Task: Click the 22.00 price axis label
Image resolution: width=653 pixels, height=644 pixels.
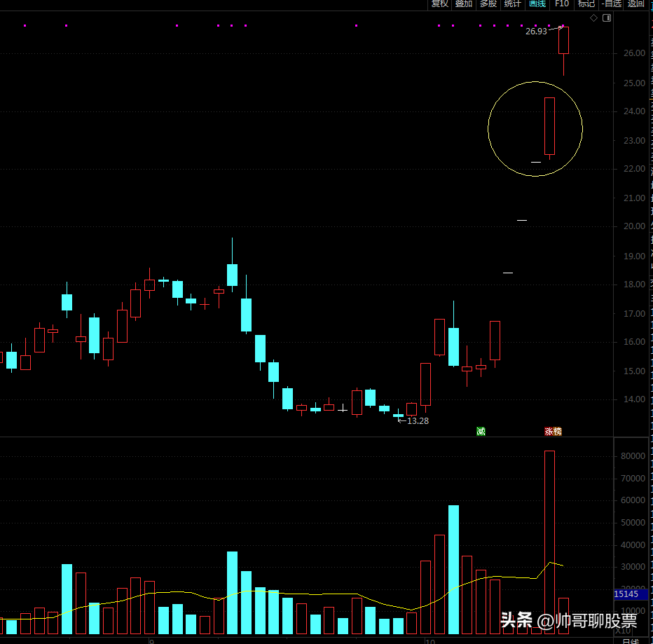Action: click(634, 168)
